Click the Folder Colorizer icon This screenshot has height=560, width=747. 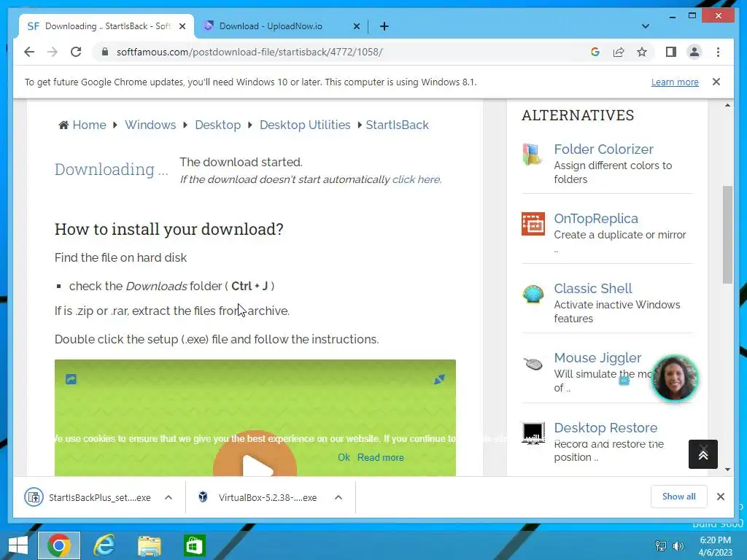point(533,155)
